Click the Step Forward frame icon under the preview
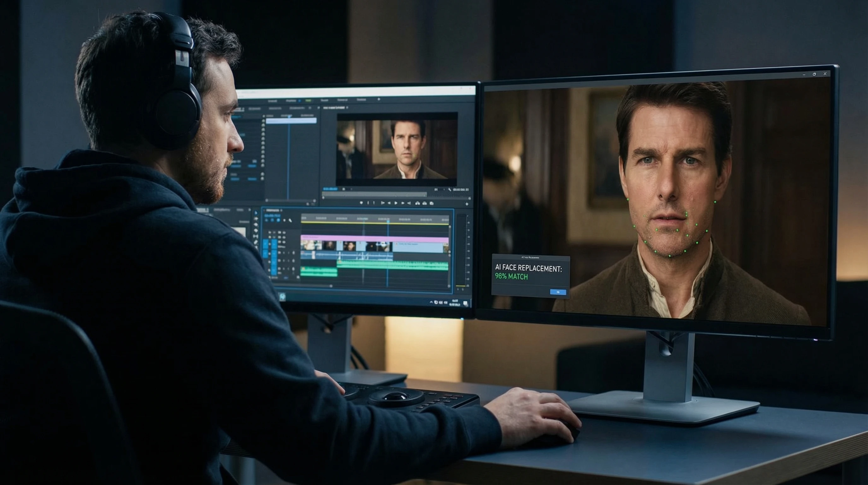Viewport: 868px width, 485px height. coord(403,203)
